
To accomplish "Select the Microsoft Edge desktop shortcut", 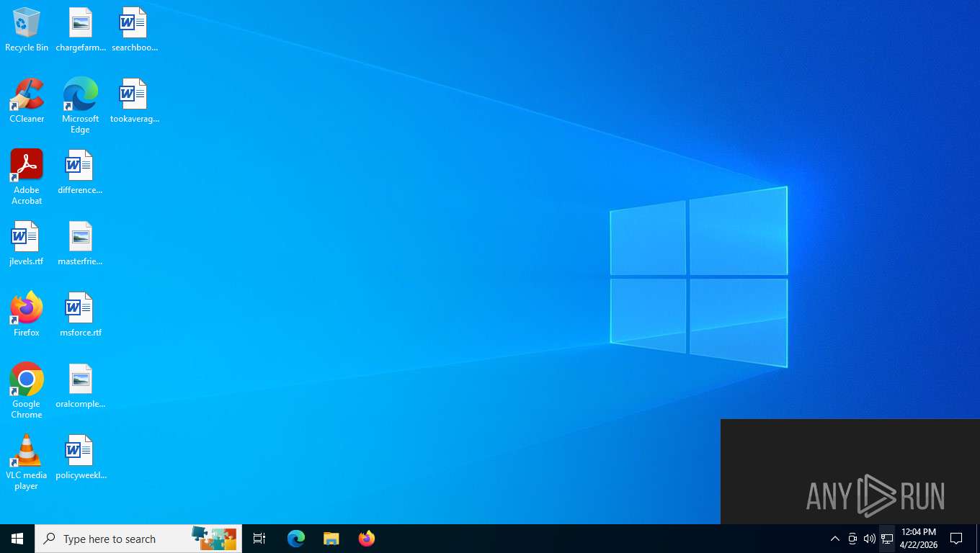I will pos(81,105).
